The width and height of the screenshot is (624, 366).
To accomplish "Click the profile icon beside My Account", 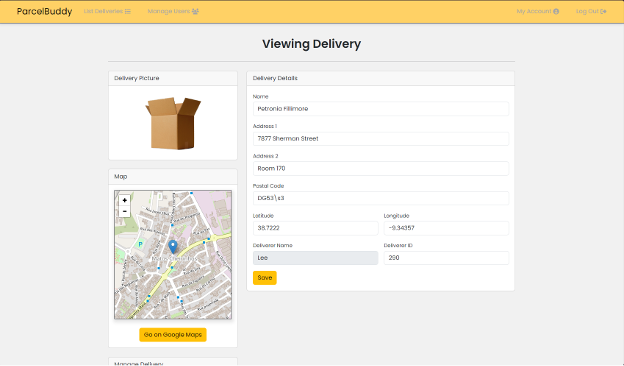I will point(556,12).
